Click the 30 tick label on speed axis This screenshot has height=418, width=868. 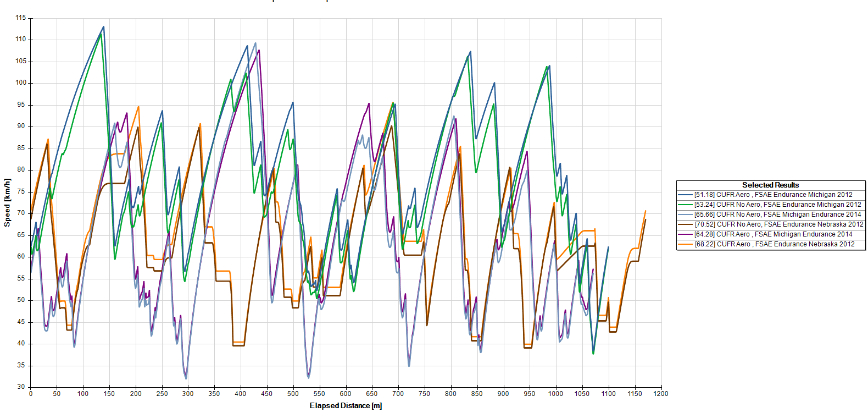coord(21,387)
